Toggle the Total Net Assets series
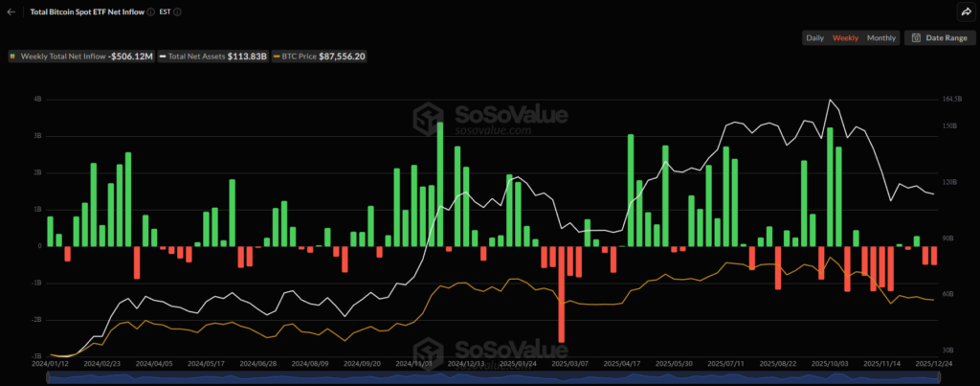Viewport: 980px width, 386px height. 212,57
